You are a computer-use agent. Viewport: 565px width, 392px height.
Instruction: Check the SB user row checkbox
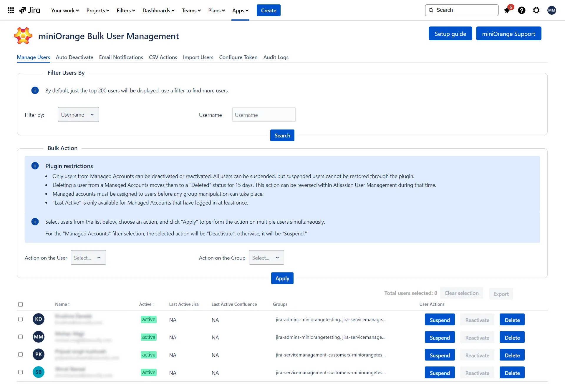pyautogui.click(x=20, y=372)
